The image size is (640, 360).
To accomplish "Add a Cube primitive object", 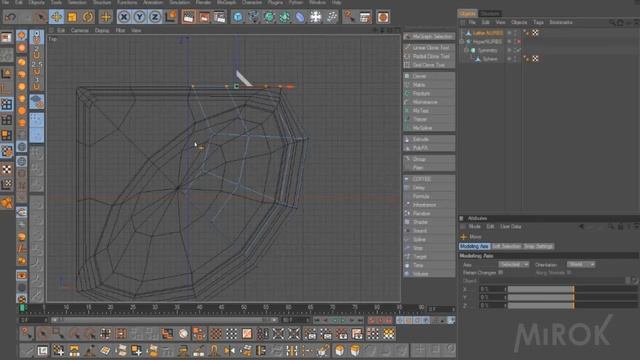I will click(238, 17).
